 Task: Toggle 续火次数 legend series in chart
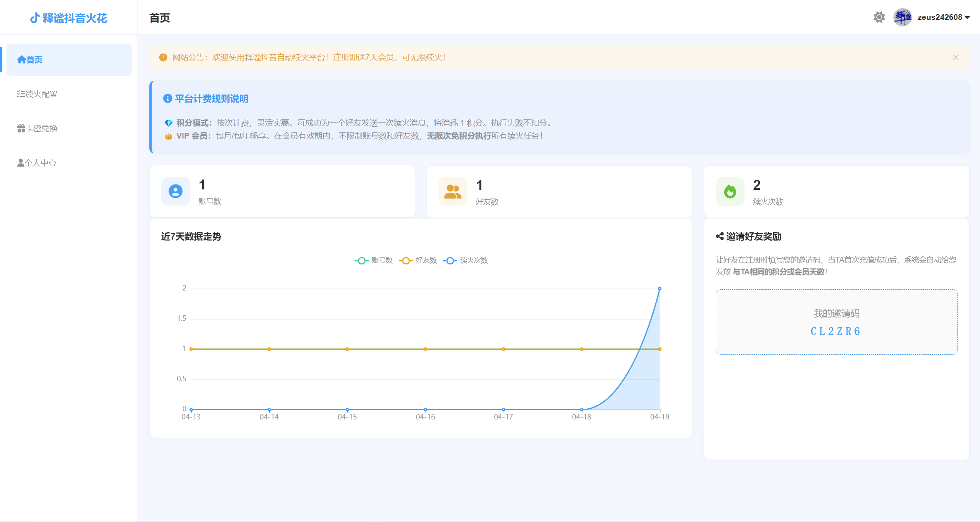point(465,261)
